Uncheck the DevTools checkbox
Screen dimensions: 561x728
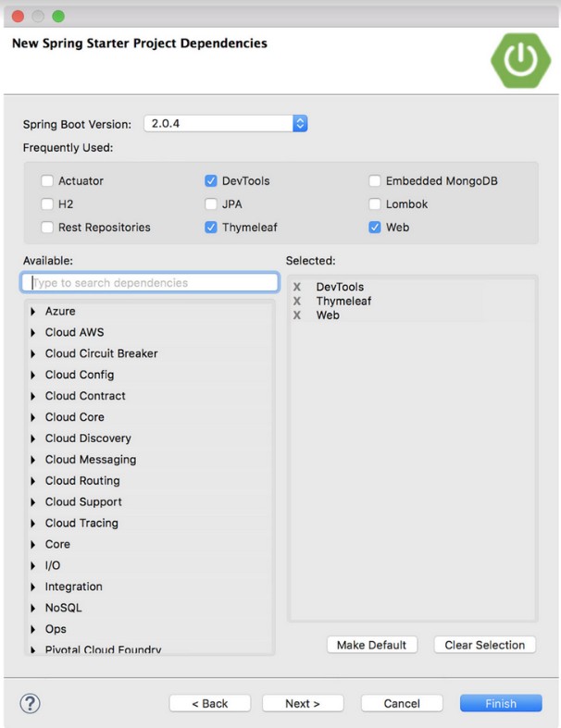click(x=211, y=181)
